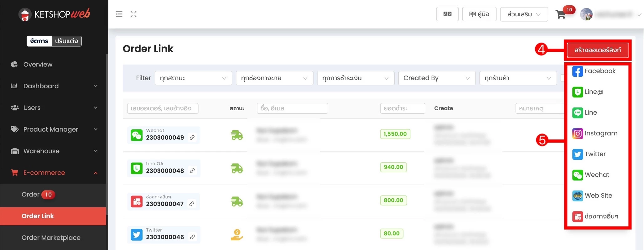Open order number 2303000048
Image resolution: width=644 pixels, height=250 pixels.
click(x=165, y=171)
